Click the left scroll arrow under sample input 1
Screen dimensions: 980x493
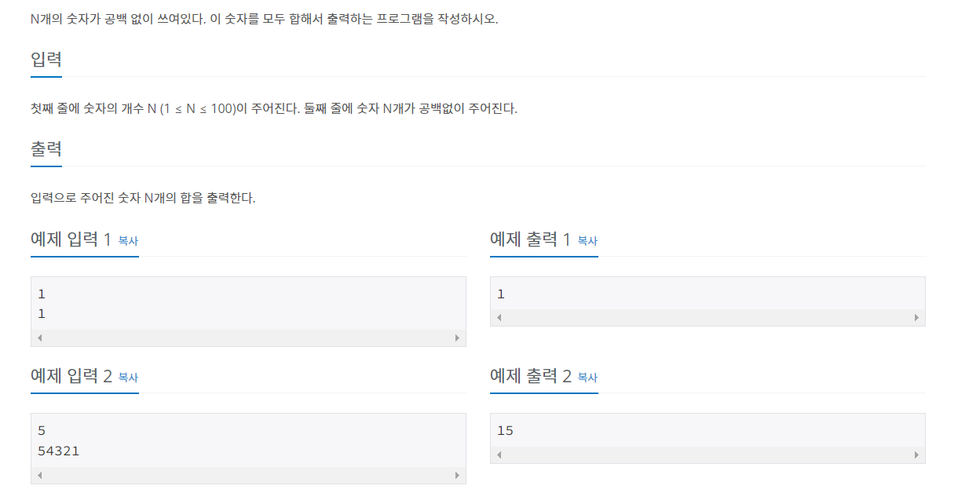pyautogui.click(x=38, y=338)
